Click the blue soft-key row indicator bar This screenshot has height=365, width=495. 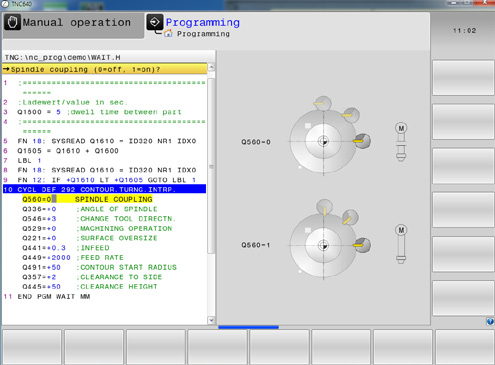click(x=248, y=327)
